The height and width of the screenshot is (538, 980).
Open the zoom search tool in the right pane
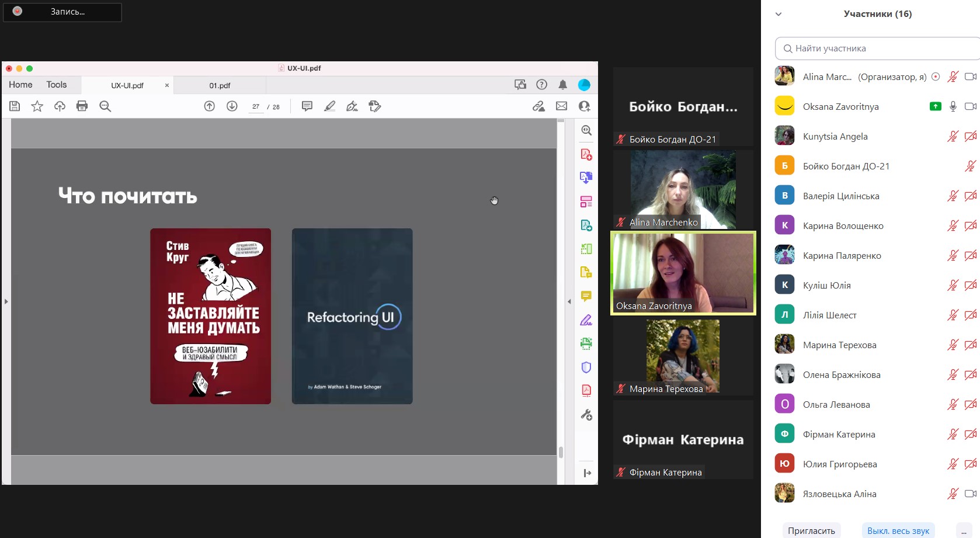(x=586, y=130)
